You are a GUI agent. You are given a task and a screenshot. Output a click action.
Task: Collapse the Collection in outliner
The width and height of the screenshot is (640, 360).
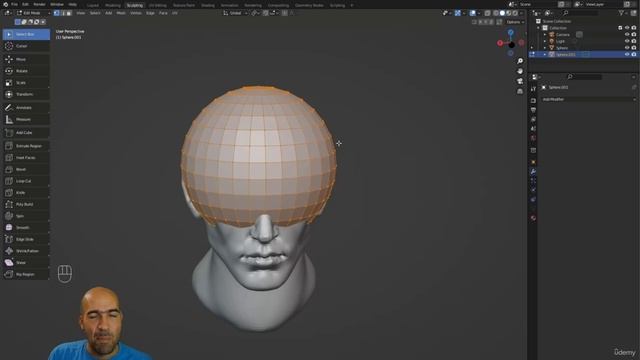pyautogui.click(x=538, y=28)
